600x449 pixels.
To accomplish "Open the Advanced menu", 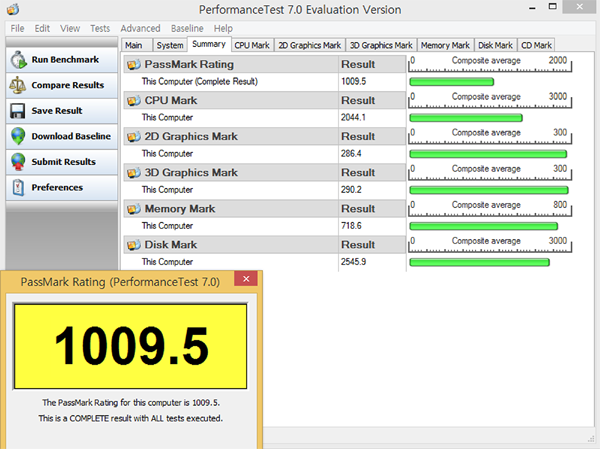I will [140, 28].
